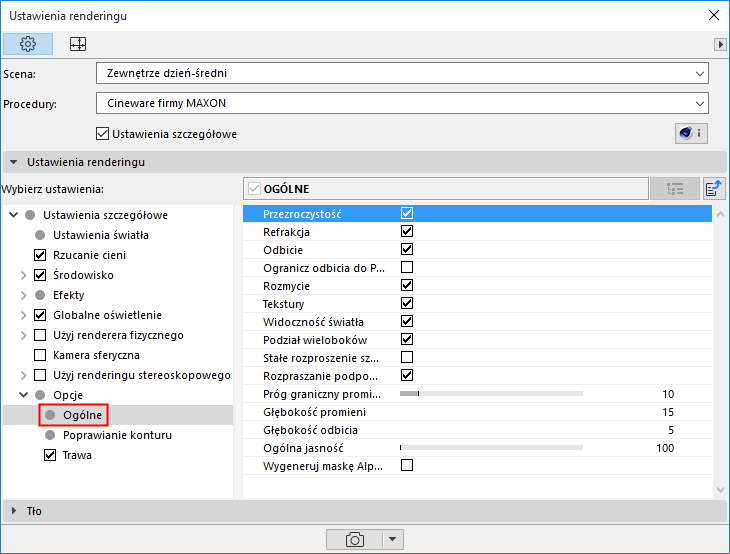Click the camera render button

point(354,540)
